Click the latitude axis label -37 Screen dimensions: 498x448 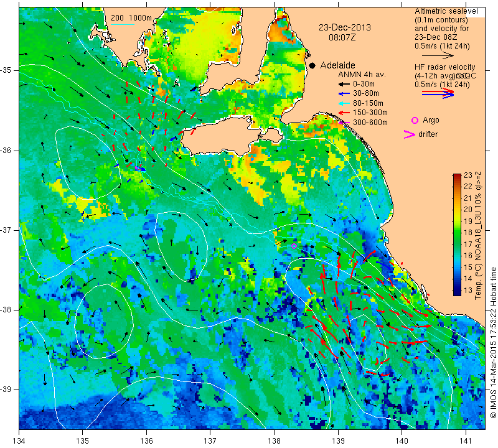pos(7,230)
